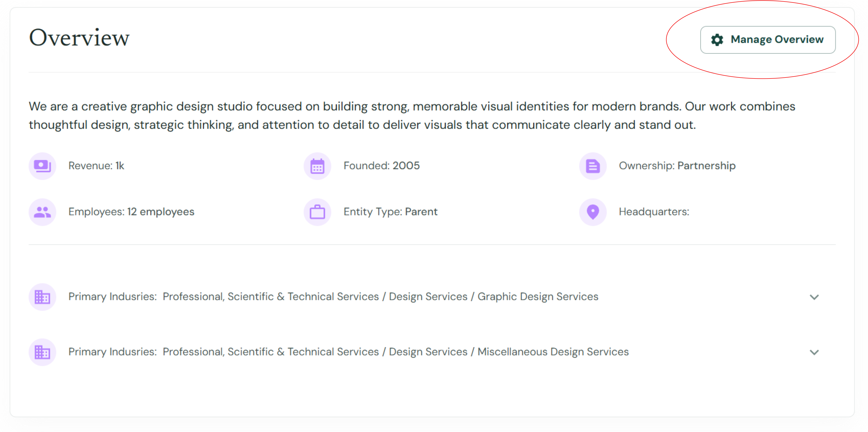Click the Entity Type briefcase icon
Image resolution: width=868 pixels, height=432 pixels.
tap(317, 212)
